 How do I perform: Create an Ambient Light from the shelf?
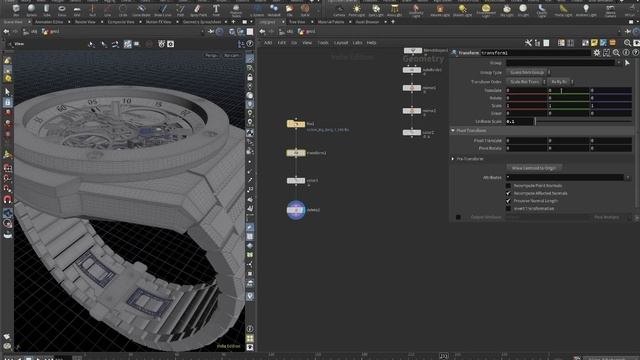(586, 10)
